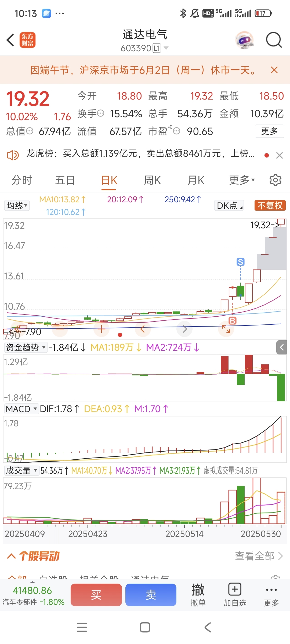Tap the L1 level badge

157,48
